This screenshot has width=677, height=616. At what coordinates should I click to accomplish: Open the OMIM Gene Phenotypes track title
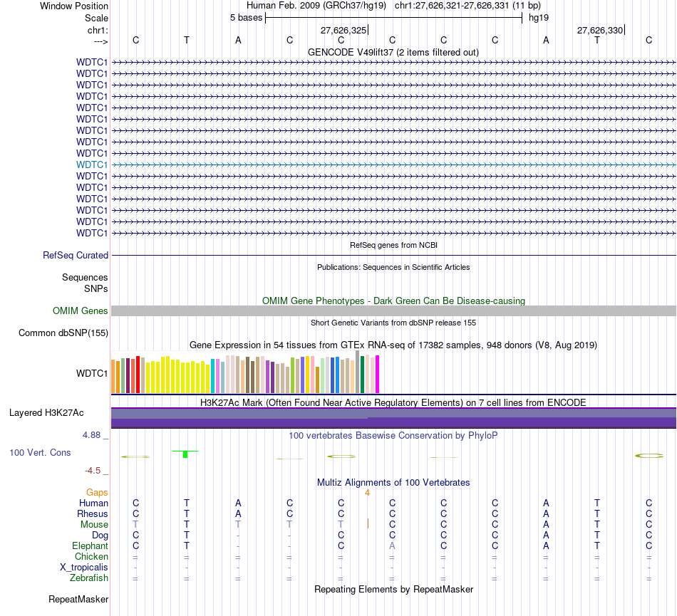pyautogui.click(x=393, y=301)
